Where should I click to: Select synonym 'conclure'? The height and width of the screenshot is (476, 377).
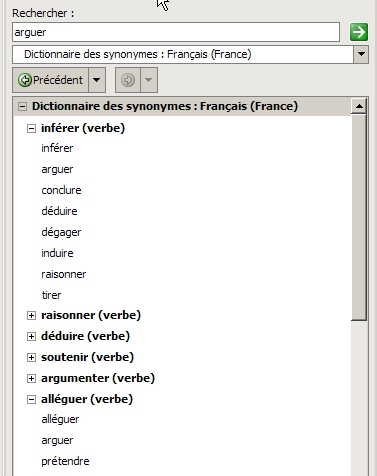[x=61, y=190]
